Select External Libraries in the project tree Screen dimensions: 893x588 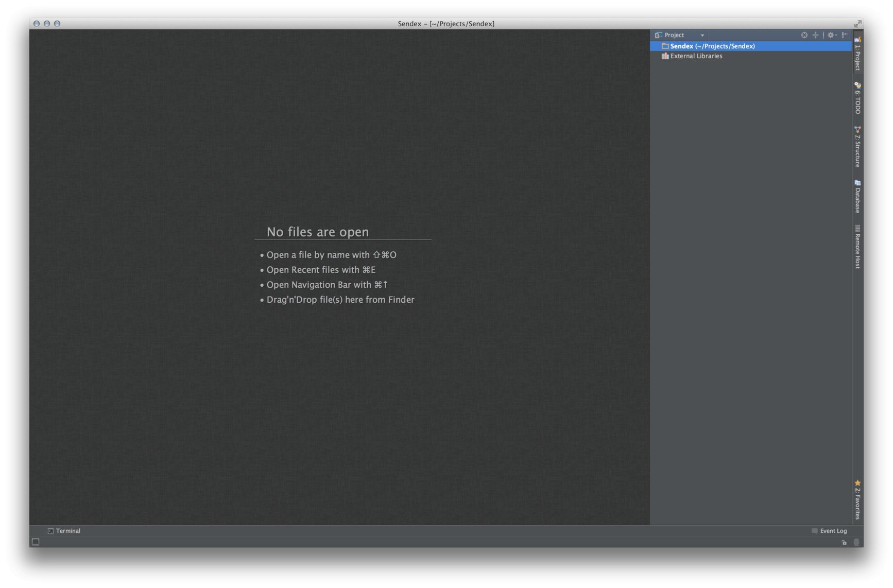click(696, 56)
